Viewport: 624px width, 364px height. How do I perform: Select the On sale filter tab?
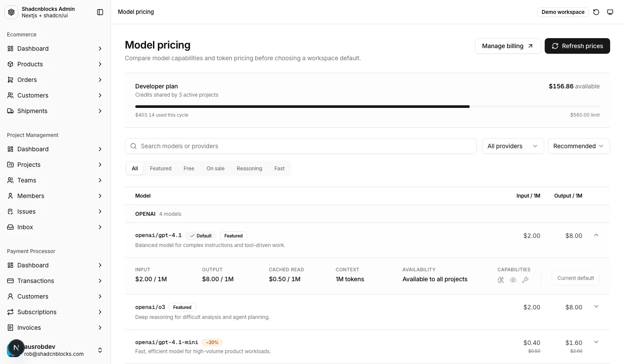[215, 169]
